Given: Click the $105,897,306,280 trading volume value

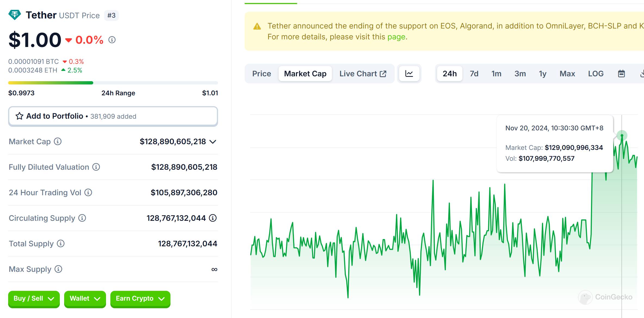Looking at the screenshot, I should point(184,193).
